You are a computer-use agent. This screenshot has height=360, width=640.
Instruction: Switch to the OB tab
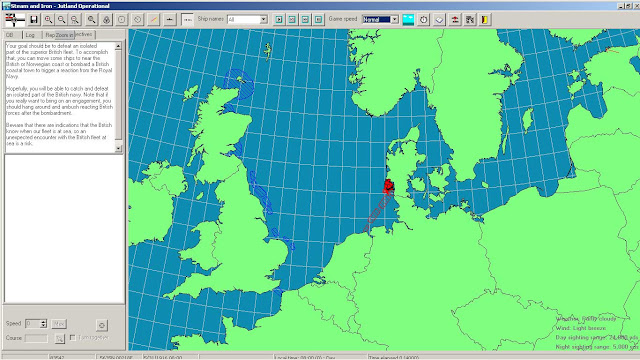click(x=10, y=35)
